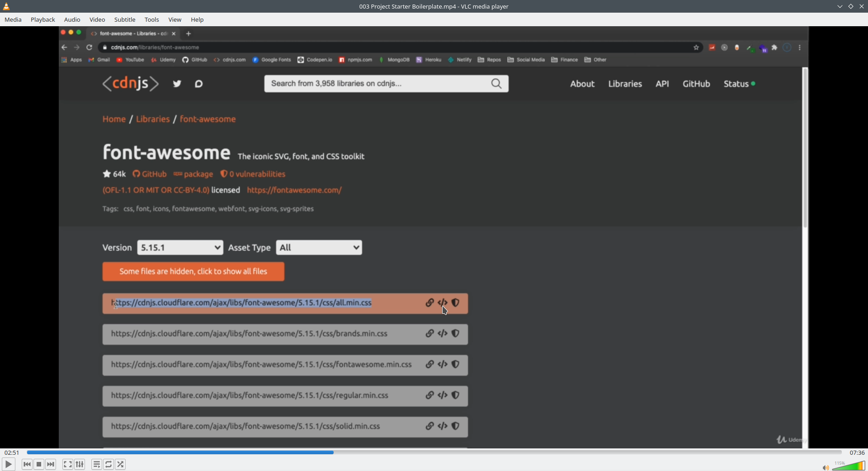
Task: Expand the Other bookmark folder
Action: point(595,60)
